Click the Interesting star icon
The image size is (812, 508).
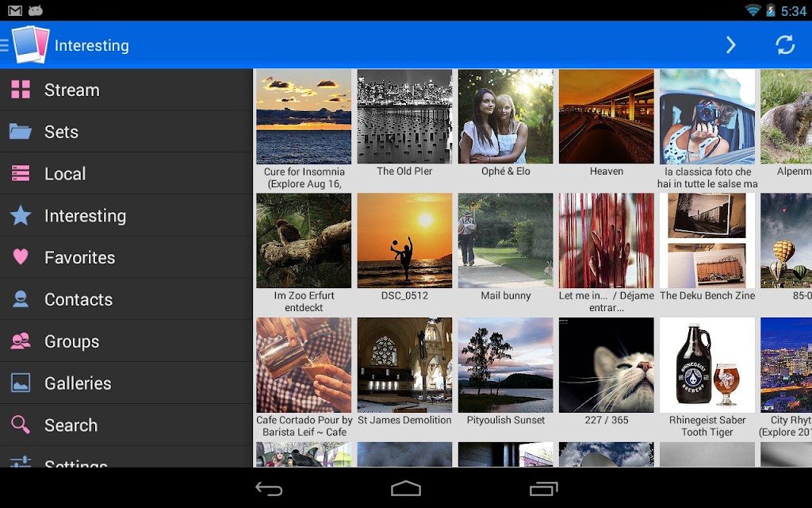[x=21, y=215]
